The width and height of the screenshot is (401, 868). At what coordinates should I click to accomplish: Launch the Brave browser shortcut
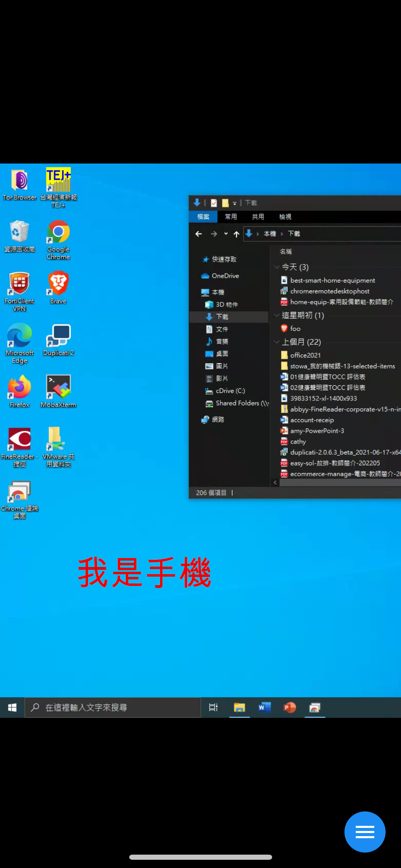click(58, 284)
